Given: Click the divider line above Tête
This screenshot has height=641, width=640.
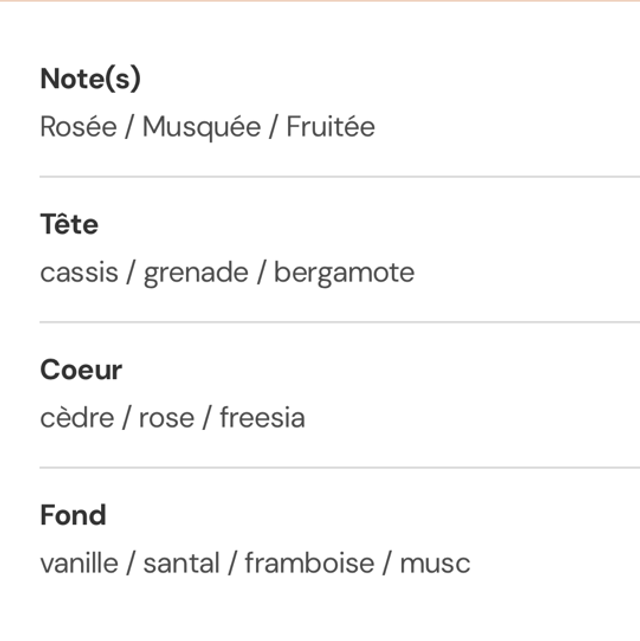Looking at the screenshot, I should 340,177.
